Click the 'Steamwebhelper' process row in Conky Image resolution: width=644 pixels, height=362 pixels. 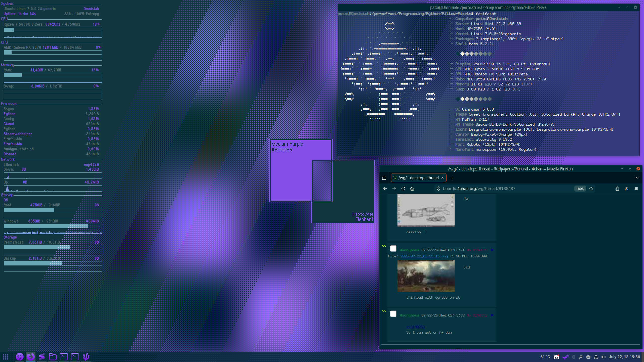(51, 134)
